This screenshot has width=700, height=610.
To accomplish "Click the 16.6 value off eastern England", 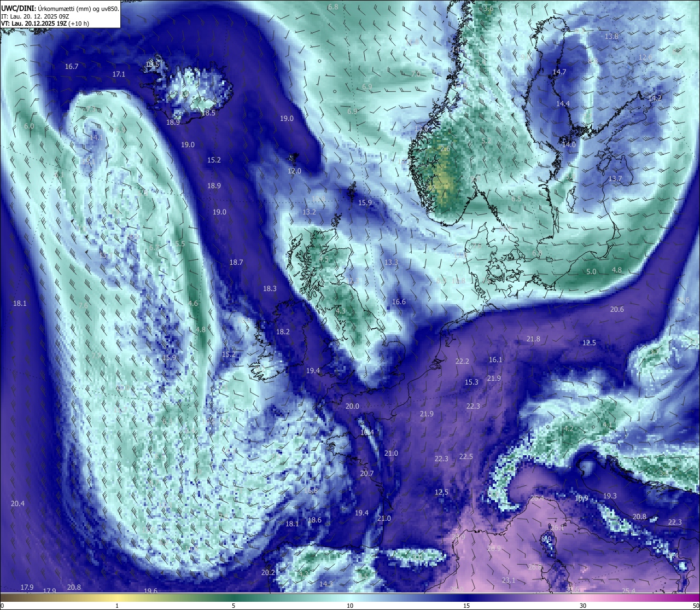I will [399, 301].
